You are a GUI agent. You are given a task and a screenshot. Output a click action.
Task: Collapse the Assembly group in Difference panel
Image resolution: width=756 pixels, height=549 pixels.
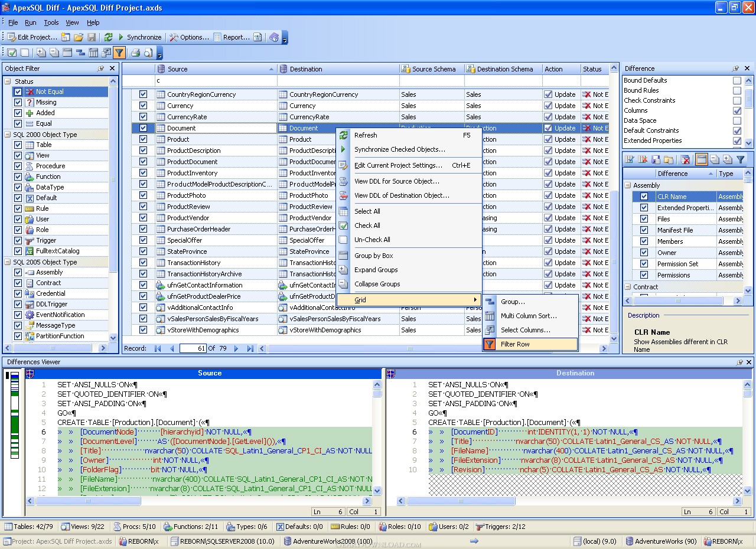tap(628, 185)
